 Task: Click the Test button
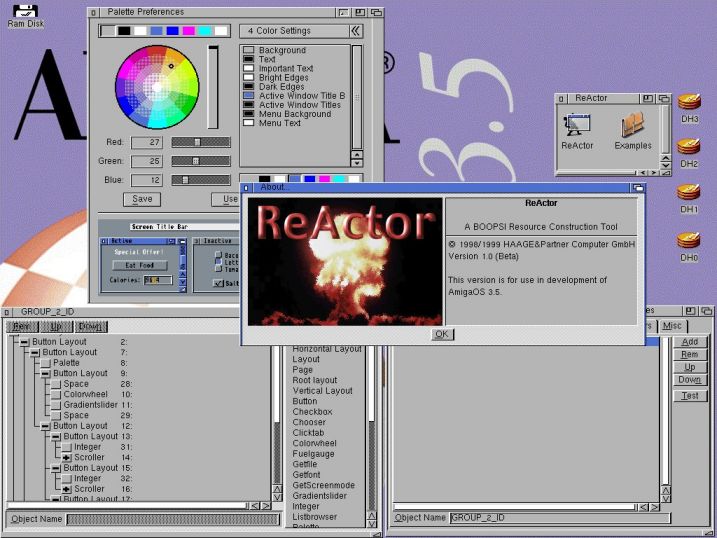point(690,396)
